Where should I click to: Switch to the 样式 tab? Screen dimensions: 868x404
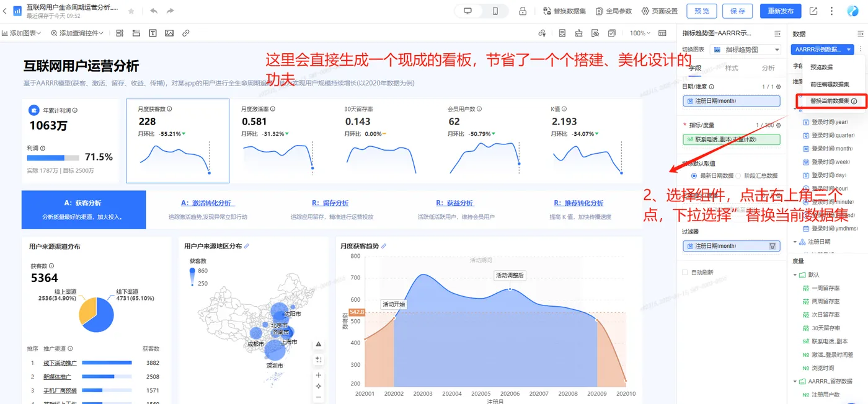point(732,68)
